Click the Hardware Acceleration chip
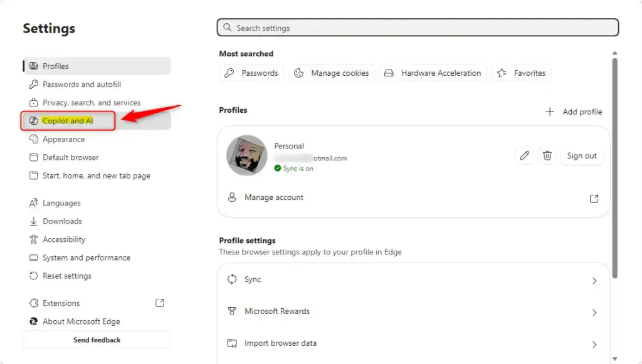This screenshot has height=364, width=642. pos(433,73)
